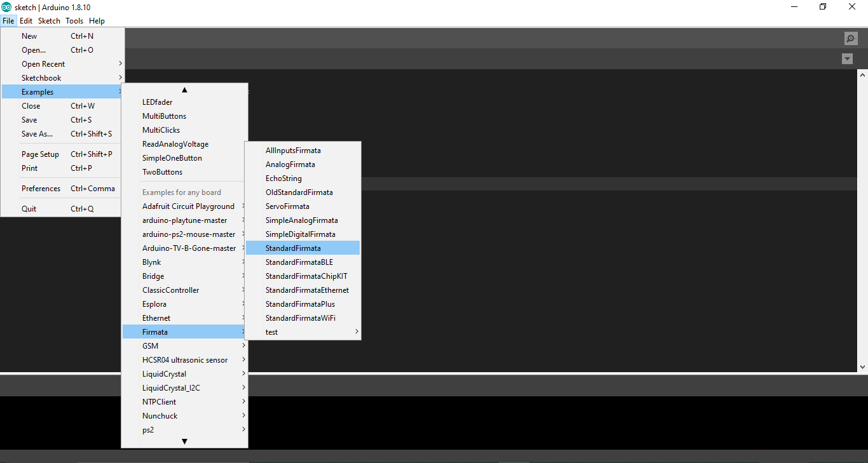Open the OldStandardFirmata sketch
868x463 pixels.
click(302, 192)
